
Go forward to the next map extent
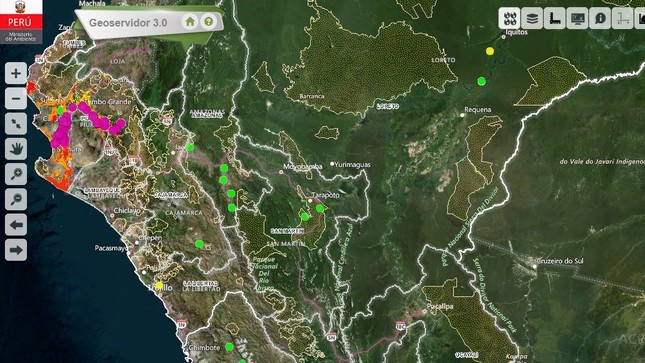[x=16, y=250]
